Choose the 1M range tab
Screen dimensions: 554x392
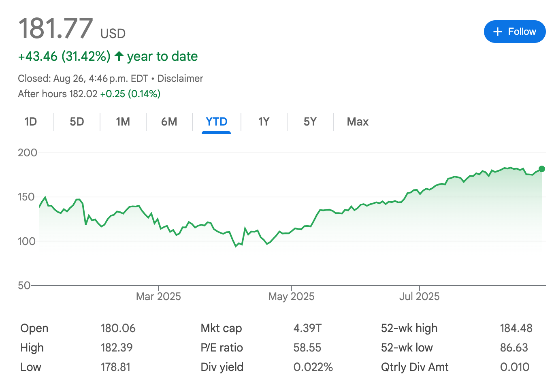click(x=123, y=122)
